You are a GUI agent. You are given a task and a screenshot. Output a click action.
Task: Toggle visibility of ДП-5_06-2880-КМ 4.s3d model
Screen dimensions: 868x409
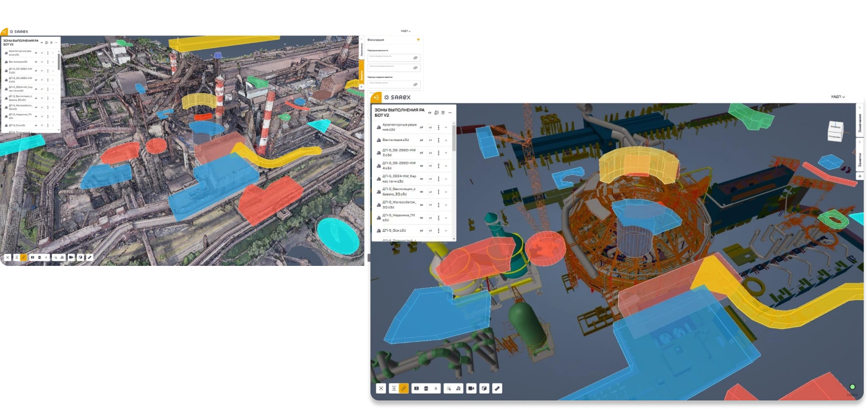point(422,166)
